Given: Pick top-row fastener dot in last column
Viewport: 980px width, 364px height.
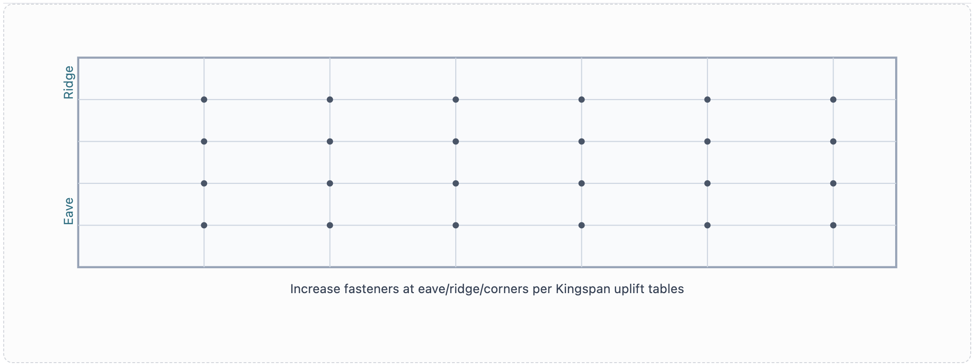Looking at the screenshot, I should click(x=833, y=100).
